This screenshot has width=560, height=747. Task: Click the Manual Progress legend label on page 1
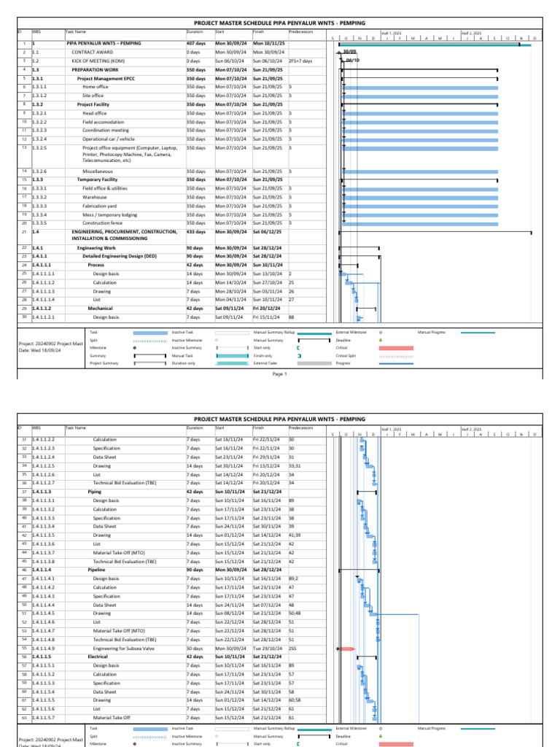[x=432, y=332]
